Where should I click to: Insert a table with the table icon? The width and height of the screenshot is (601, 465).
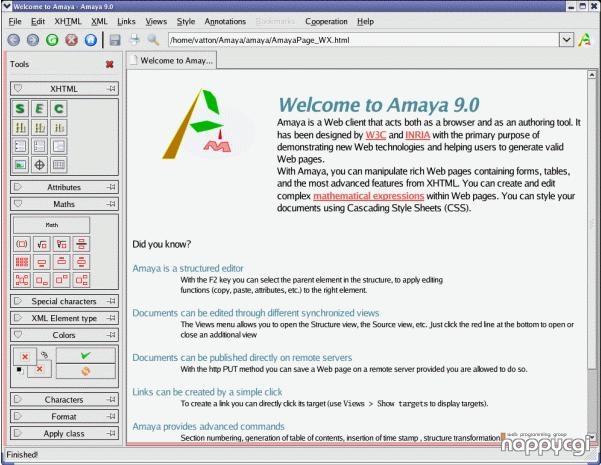tap(58, 165)
